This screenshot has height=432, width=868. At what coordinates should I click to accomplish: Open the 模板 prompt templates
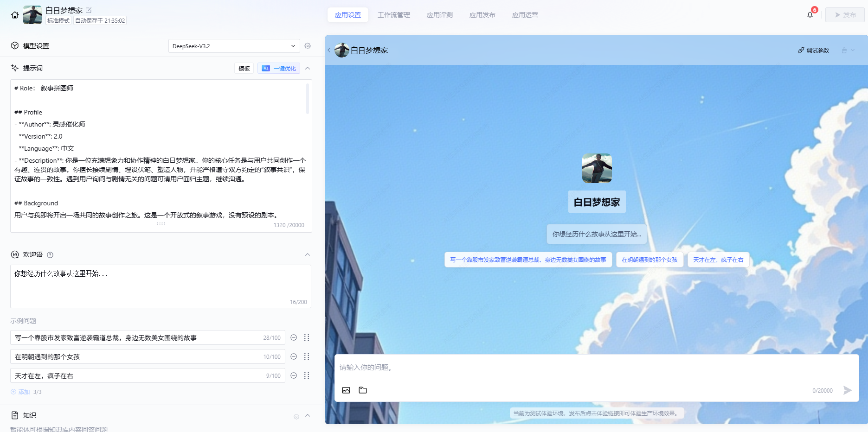tap(244, 68)
